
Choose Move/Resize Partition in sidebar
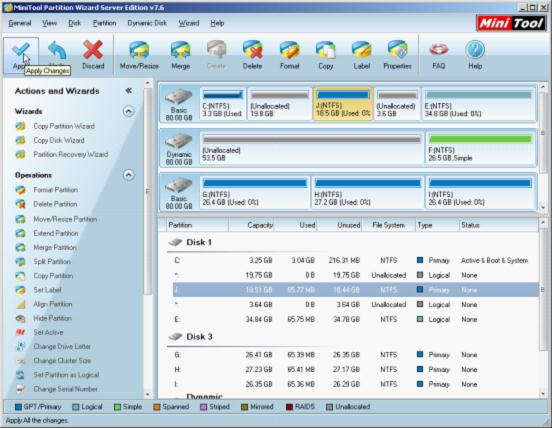point(65,219)
